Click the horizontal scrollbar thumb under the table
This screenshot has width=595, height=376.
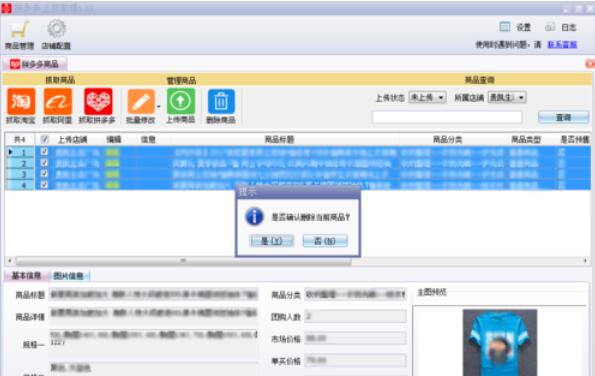pos(183,261)
